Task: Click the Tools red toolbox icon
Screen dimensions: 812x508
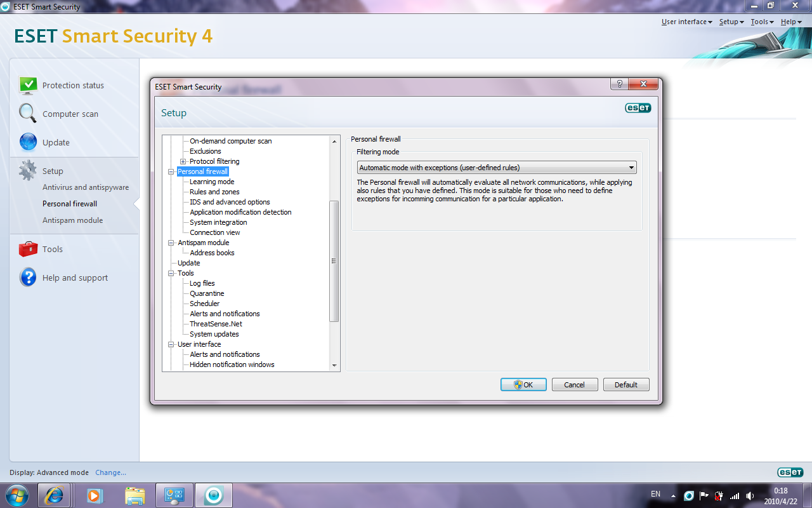Action: [28, 249]
